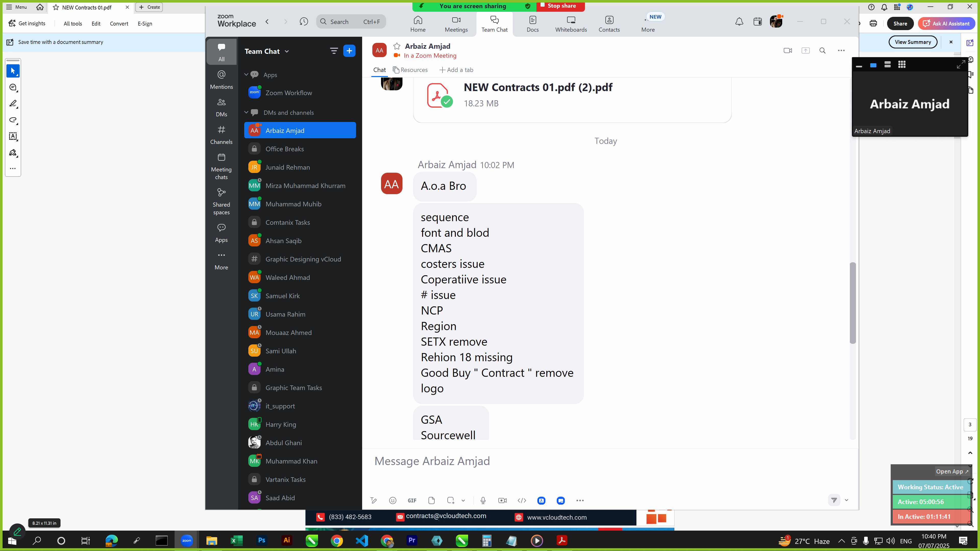
Task: Click View Summary in Acrobat
Action: coord(913,42)
